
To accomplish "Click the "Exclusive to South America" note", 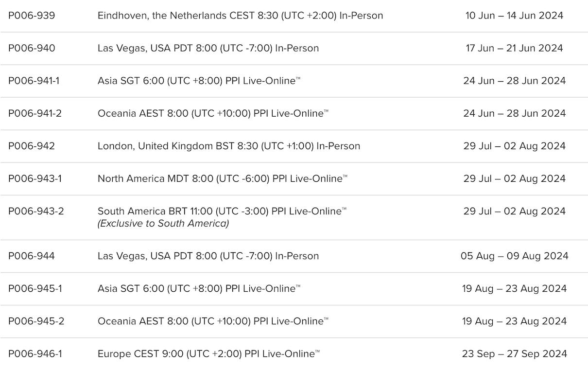I will click(x=163, y=224).
